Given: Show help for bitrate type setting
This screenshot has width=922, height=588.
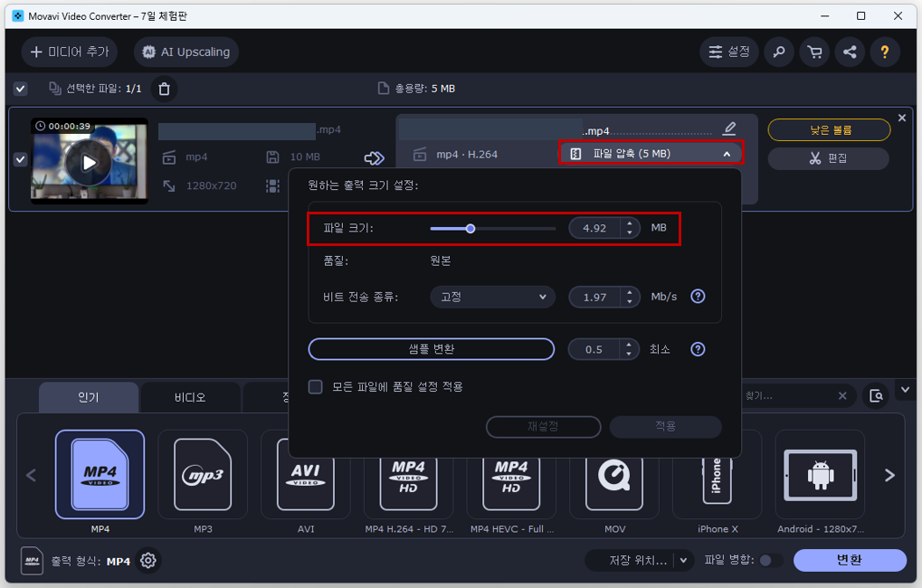Looking at the screenshot, I should pyautogui.click(x=698, y=297).
